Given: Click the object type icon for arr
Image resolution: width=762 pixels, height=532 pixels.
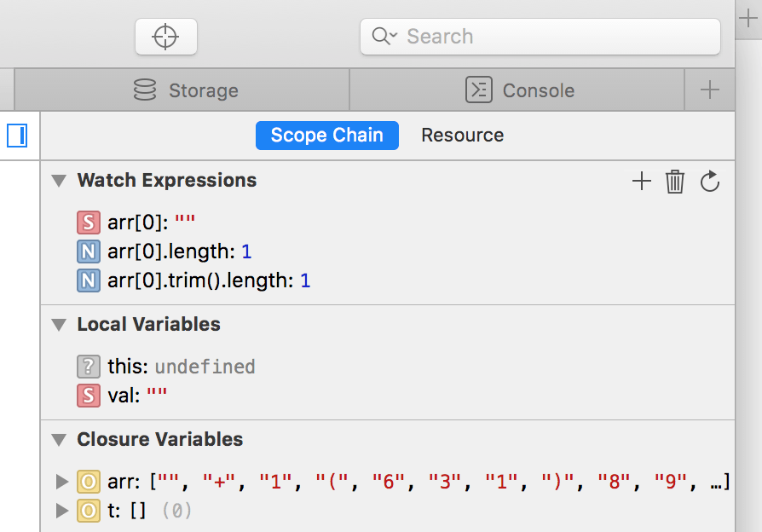Looking at the screenshot, I should pos(88,482).
